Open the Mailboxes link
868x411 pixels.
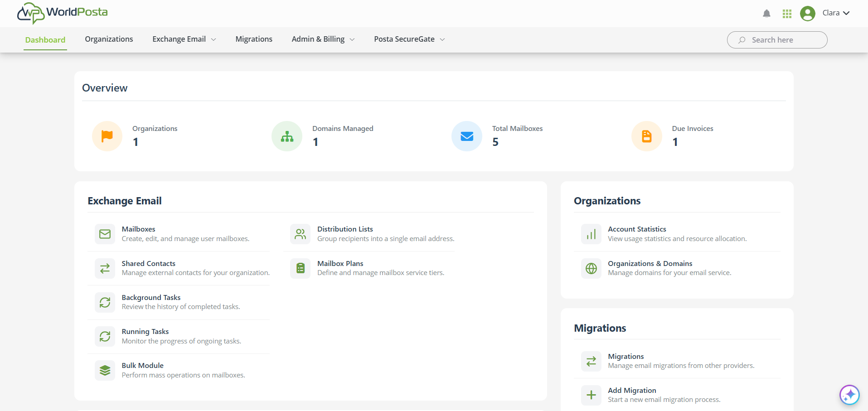tap(139, 229)
